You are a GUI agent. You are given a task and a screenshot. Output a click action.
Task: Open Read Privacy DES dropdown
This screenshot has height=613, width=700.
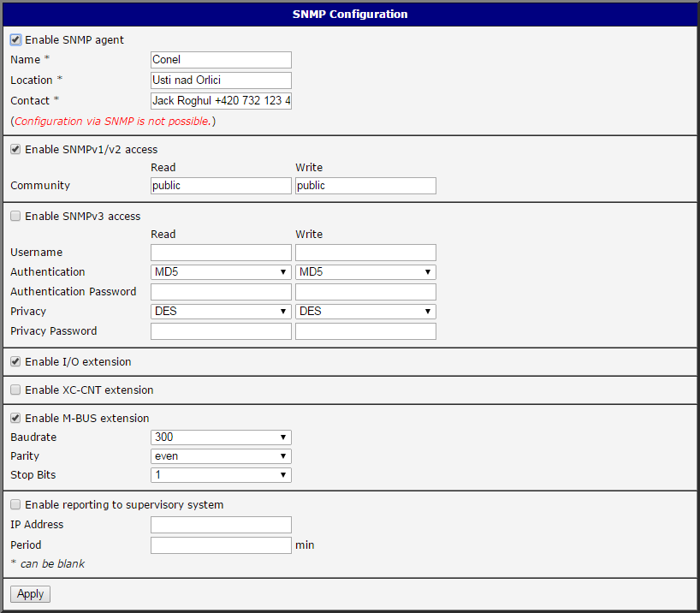[221, 312]
